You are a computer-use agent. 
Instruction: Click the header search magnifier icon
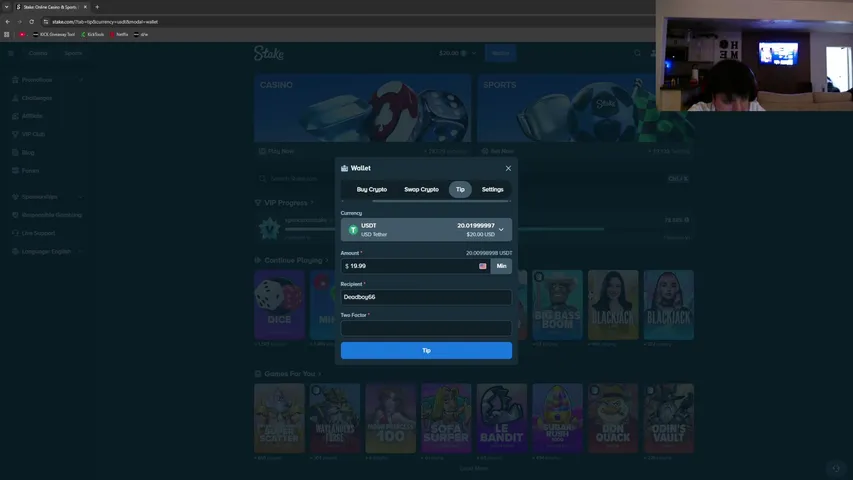click(x=637, y=53)
